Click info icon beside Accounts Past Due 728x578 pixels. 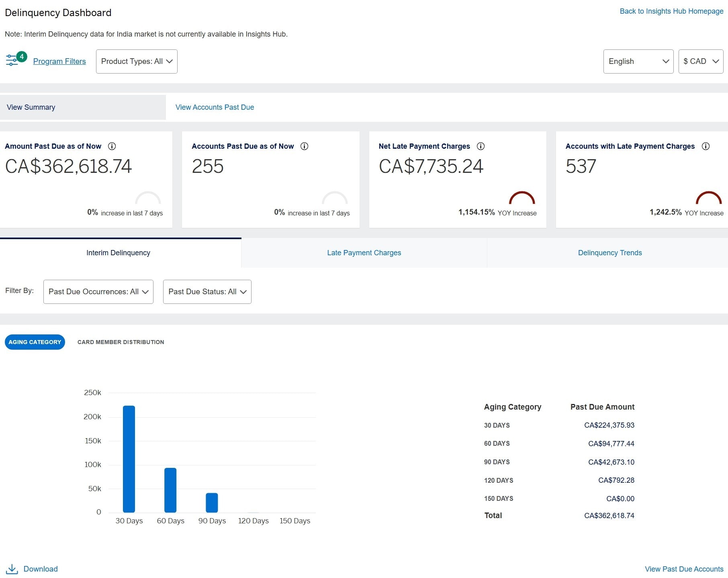click(x=305, y=146)
